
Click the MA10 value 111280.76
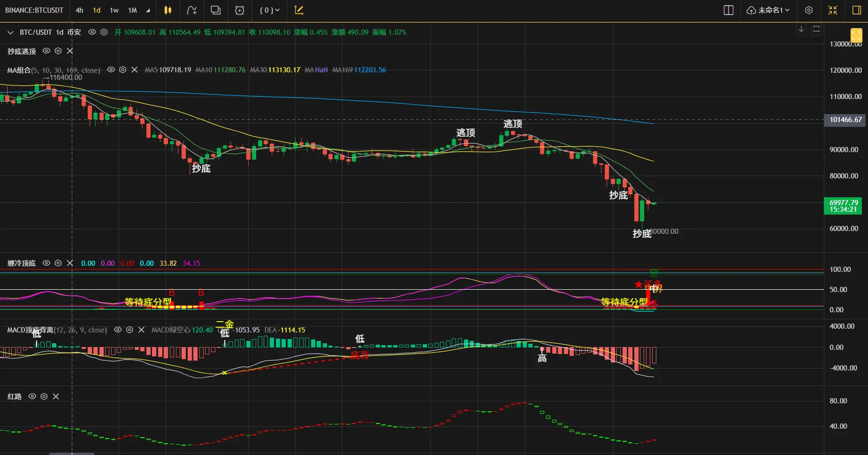pos(230,70)
